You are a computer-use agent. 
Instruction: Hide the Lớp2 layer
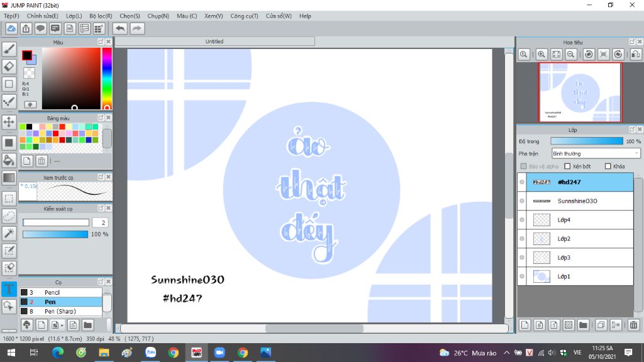(521, 238)
